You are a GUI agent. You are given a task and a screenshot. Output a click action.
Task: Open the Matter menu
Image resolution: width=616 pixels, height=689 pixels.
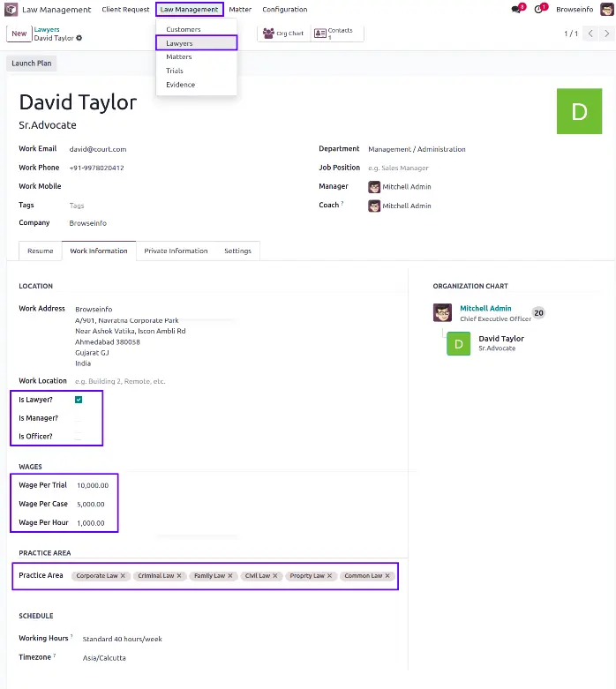pyautogui.click(x=240, y=9)
